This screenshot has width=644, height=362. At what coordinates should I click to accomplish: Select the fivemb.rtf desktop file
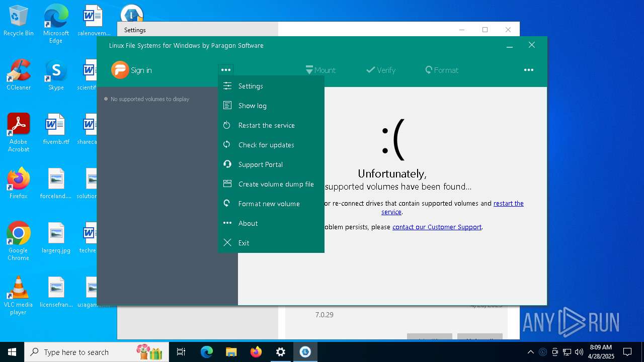tap(56, 129)
